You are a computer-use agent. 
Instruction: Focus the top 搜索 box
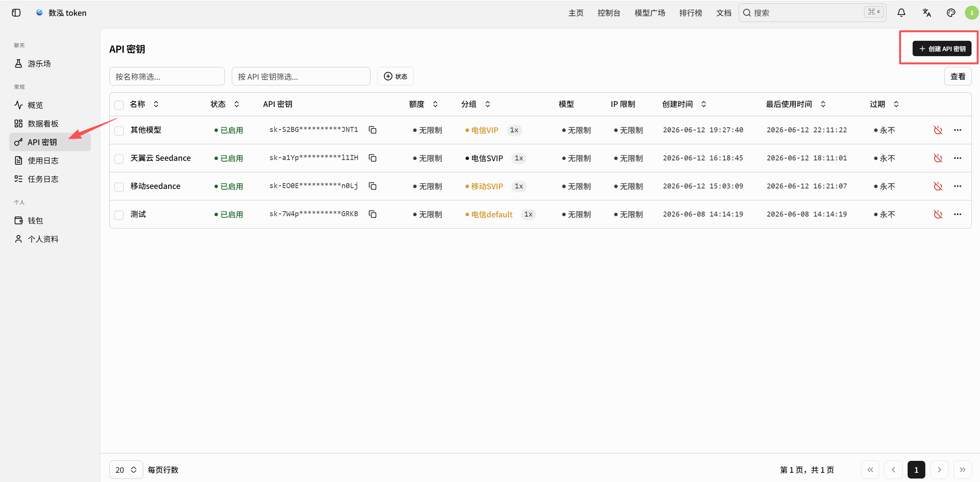pos(812,13)
